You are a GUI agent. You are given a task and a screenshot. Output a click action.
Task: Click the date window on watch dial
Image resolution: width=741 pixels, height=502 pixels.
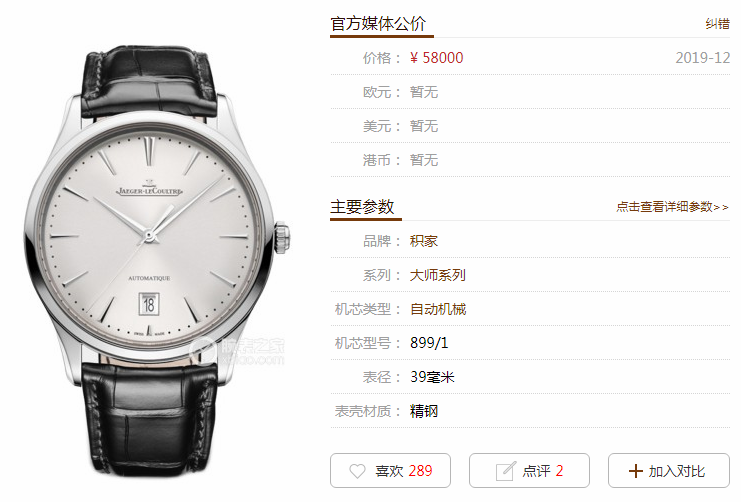click(x=149, y=303)
